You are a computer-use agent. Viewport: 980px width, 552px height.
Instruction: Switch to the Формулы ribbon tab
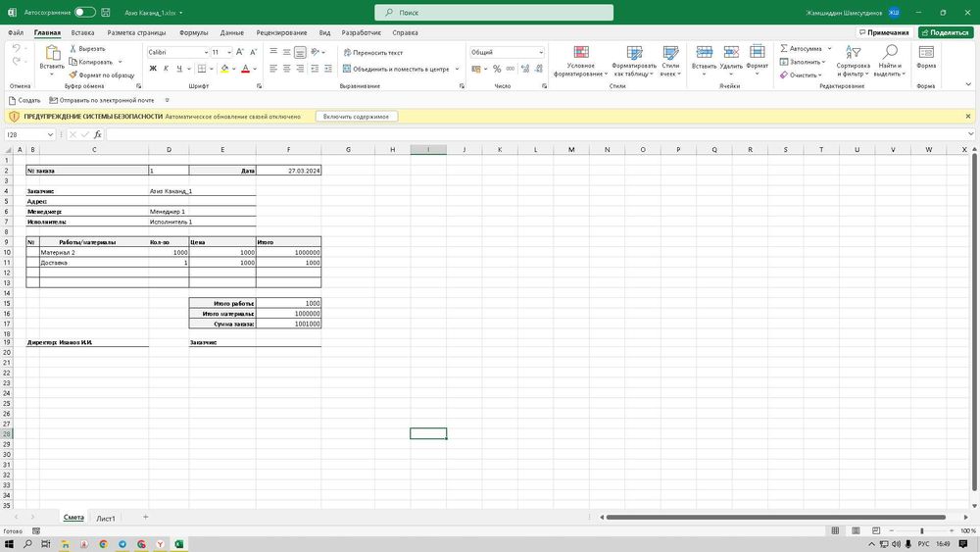click(x=193, y=32)
